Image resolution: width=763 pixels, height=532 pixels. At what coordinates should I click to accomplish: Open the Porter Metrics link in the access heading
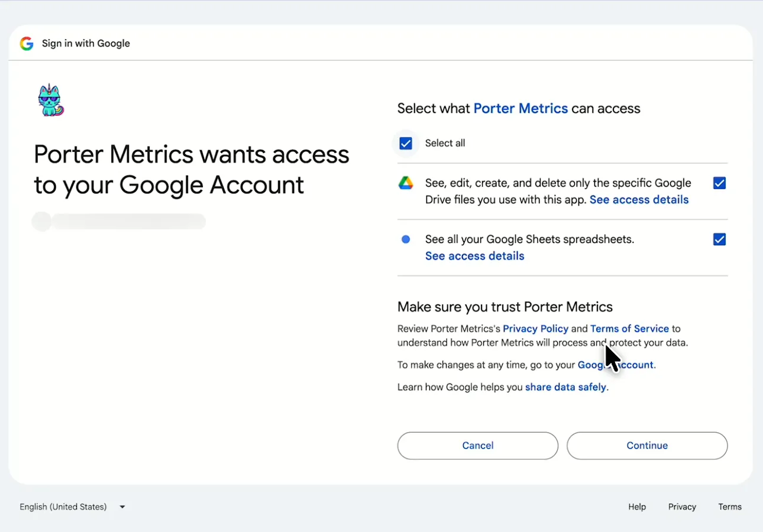coord(521,109)
